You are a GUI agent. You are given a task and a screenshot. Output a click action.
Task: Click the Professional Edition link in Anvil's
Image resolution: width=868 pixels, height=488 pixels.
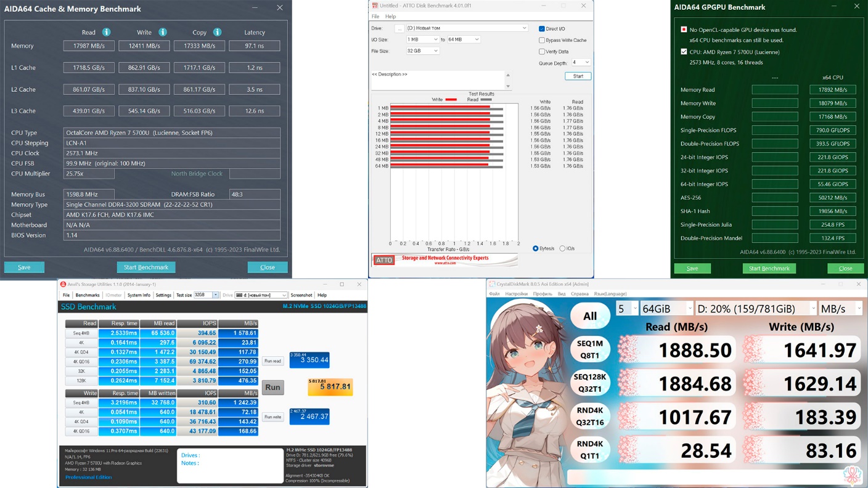[89, 478]
